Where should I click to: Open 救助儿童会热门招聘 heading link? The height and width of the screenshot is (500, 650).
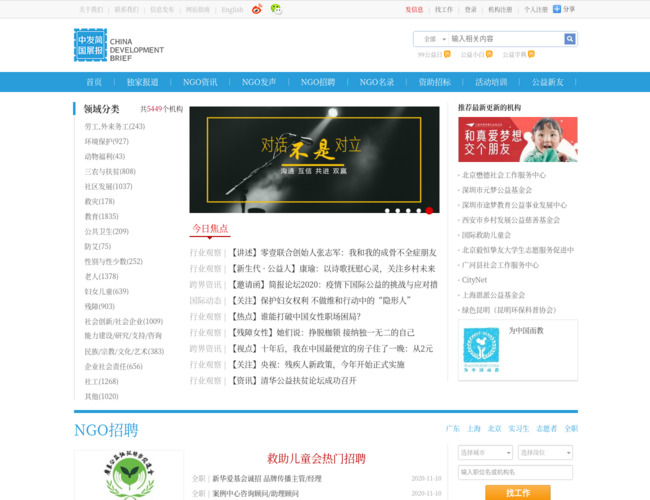tap(316, 459)
